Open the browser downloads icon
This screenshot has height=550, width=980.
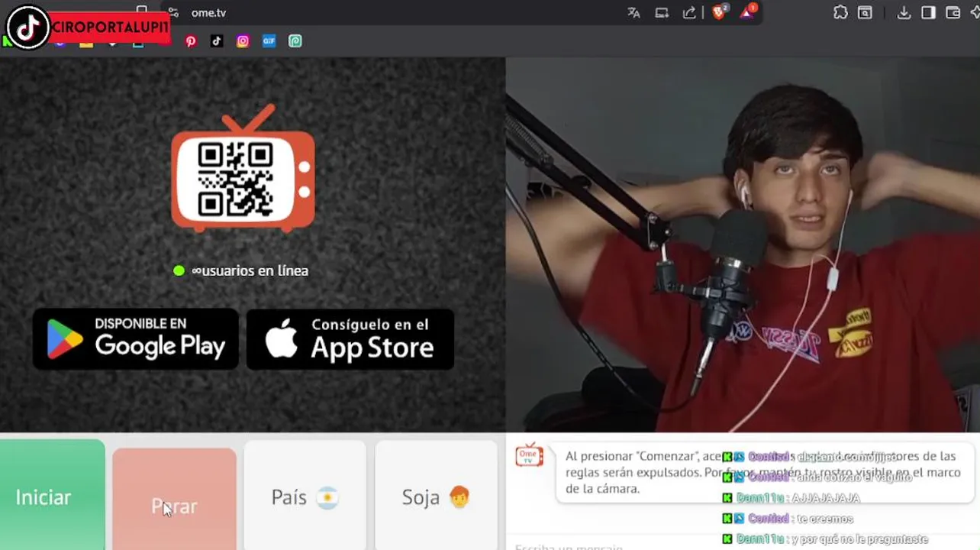(x=904, y=12)
